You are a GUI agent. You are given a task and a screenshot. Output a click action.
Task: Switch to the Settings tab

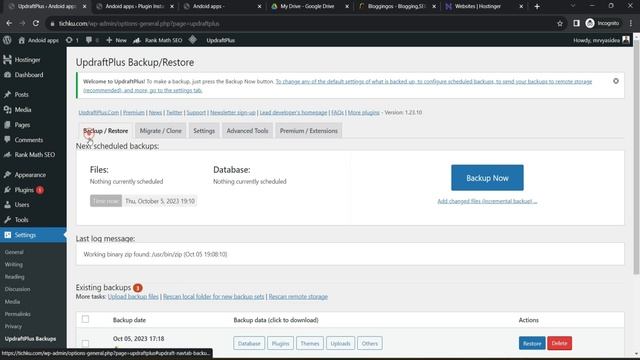click(x=204, y=131)
